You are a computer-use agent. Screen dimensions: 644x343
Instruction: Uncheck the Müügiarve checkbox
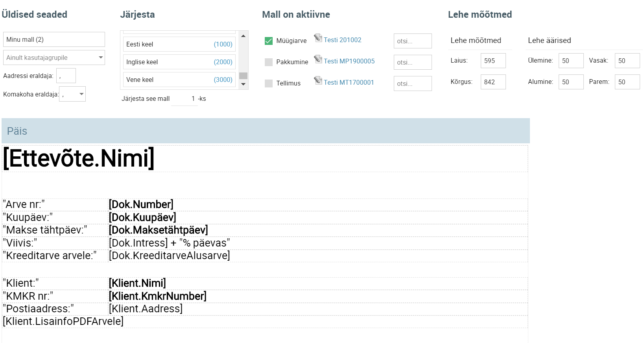(269, 41)
